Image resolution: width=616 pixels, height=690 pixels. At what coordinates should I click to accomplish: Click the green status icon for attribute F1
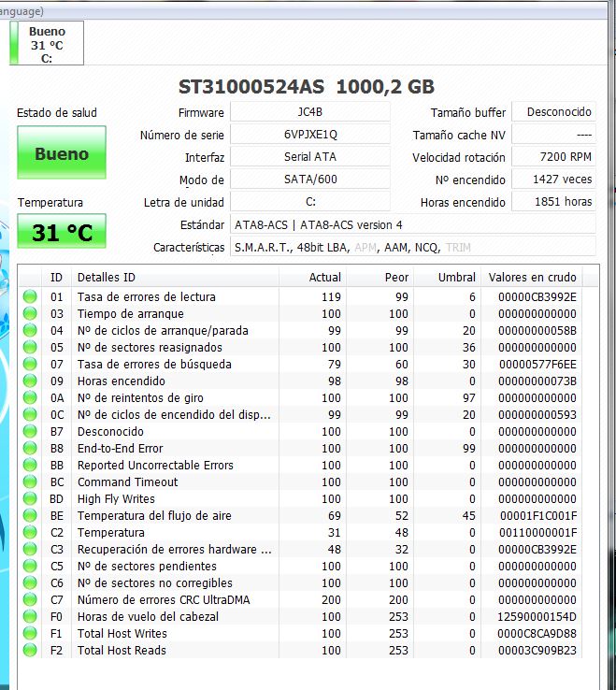(30, 633)
